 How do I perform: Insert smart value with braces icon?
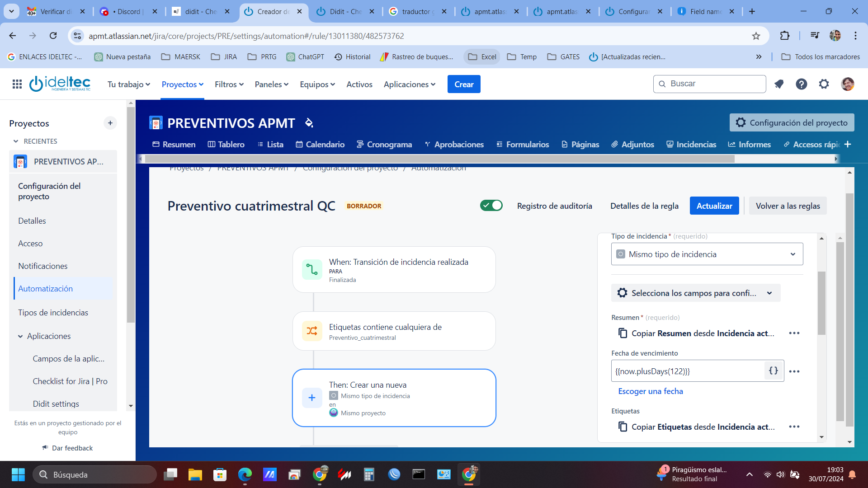[774, 371]
